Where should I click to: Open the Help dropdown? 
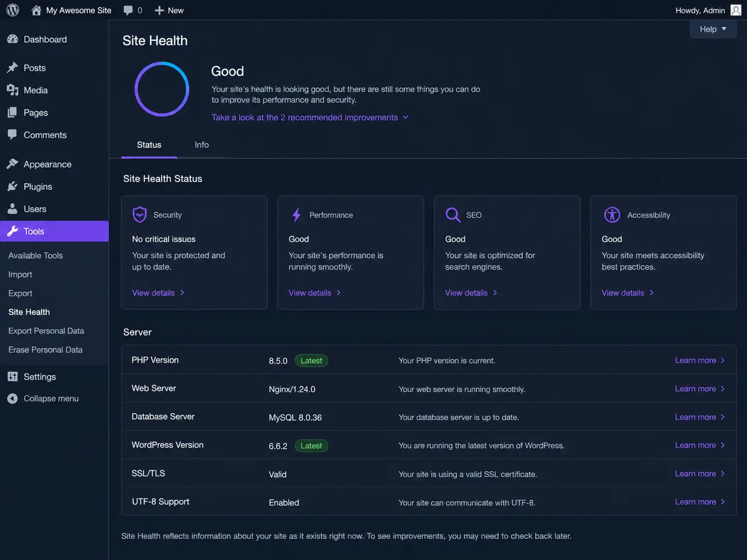coord(713,29)
